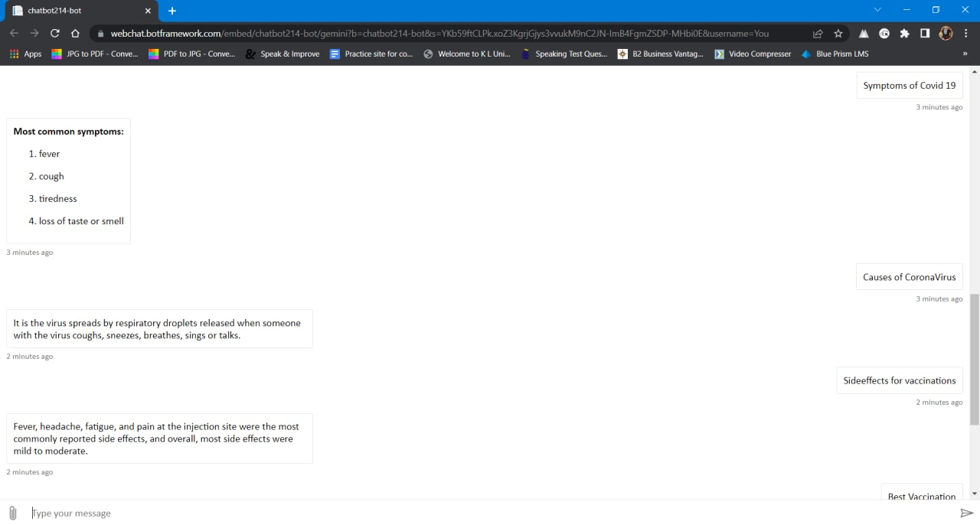
Task: Click the share page icon in address bar
Action: tap(818, 34)
